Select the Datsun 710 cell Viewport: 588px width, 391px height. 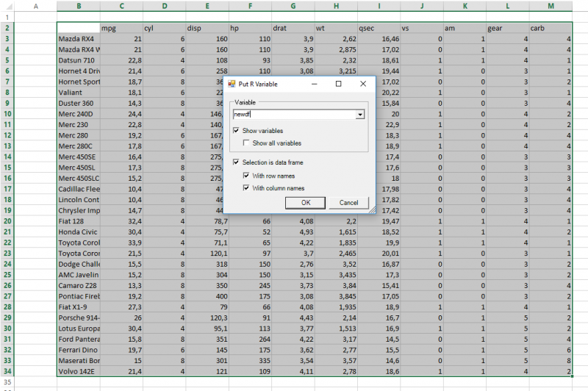tap(79, 60)
